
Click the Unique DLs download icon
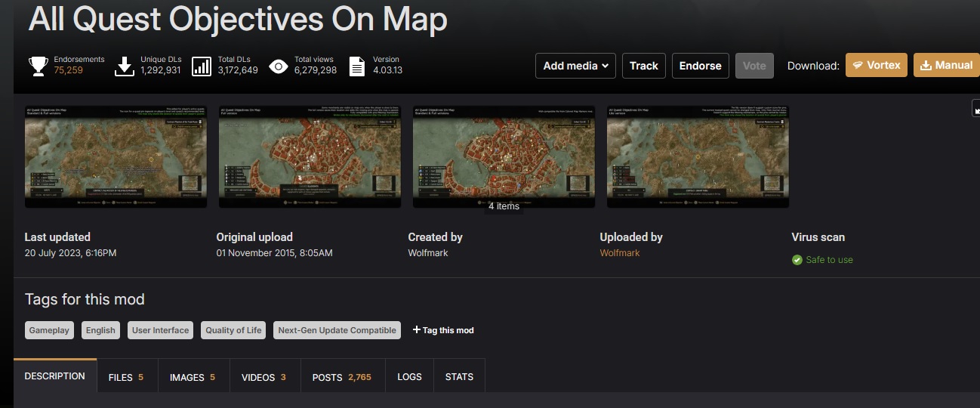click(124, 66)
